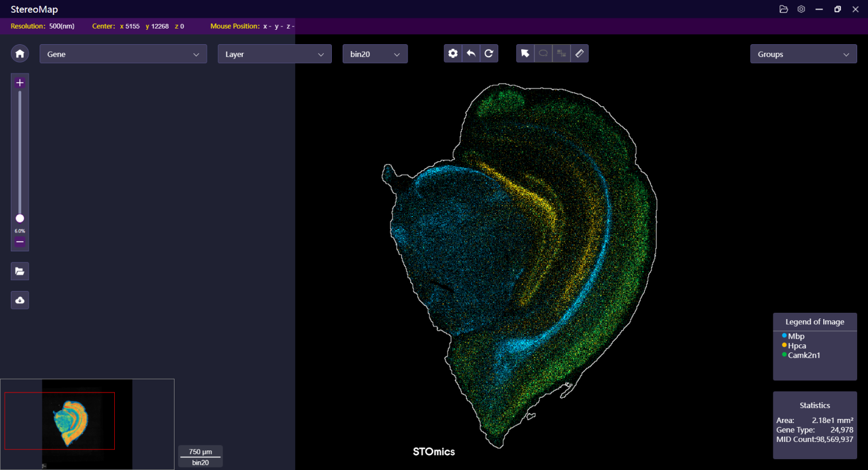Select the lasso selection tool
868x470 pixels.
543,53
